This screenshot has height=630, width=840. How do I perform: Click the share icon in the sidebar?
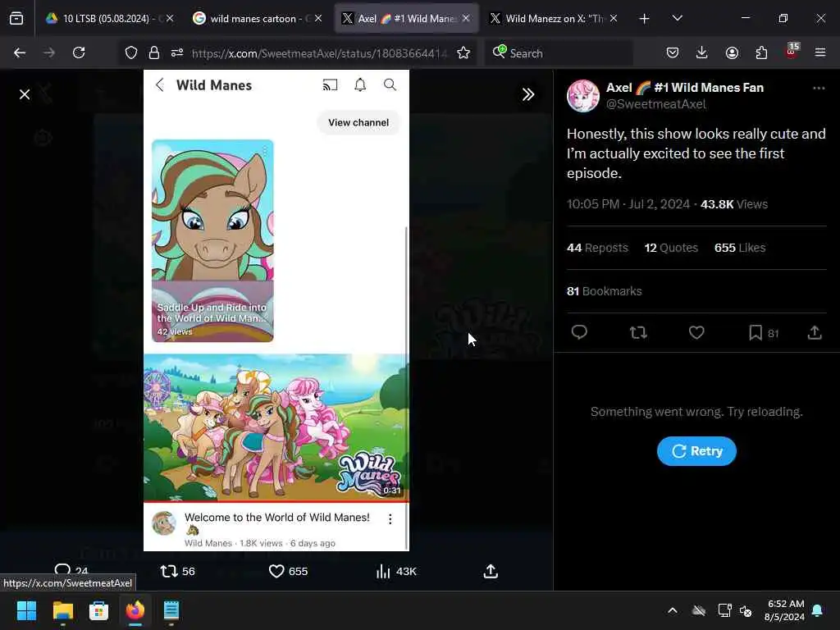815,333
